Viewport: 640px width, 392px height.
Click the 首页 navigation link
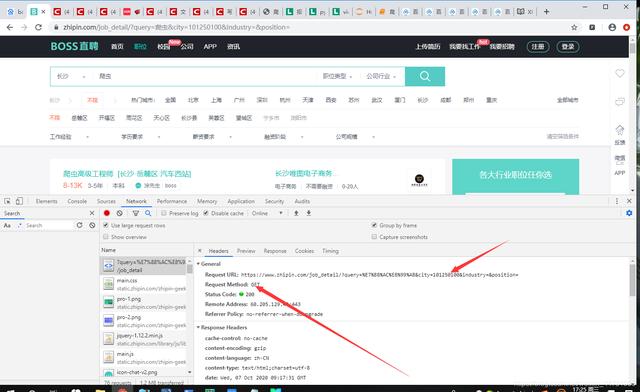117,47
